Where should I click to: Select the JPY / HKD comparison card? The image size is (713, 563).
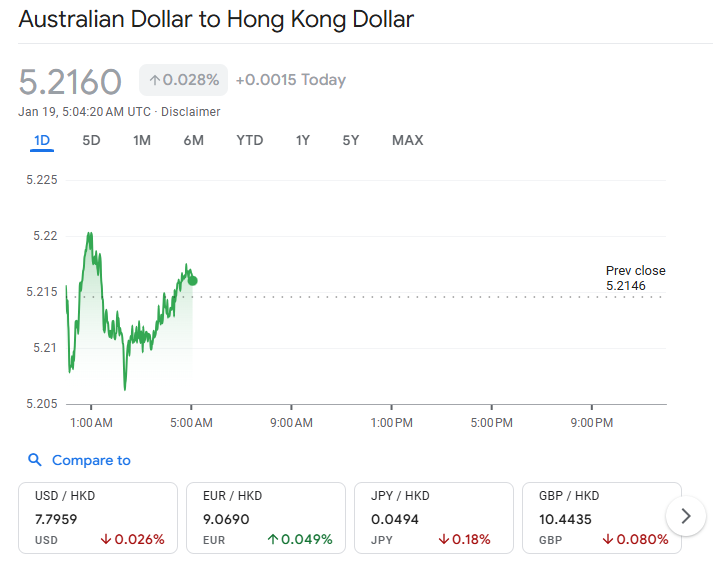tap(434, 517)
